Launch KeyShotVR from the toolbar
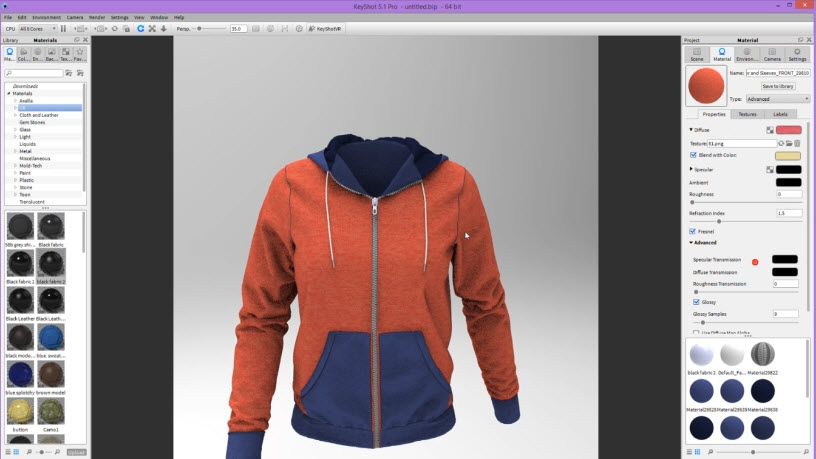Viewport: 816px width, 459px height. [325, 29]
